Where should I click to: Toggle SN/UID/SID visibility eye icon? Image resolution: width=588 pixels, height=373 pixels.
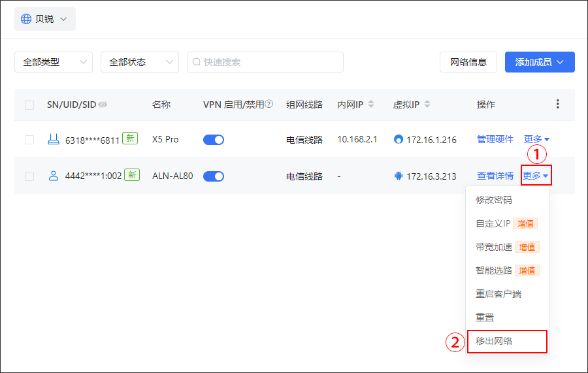103,105
